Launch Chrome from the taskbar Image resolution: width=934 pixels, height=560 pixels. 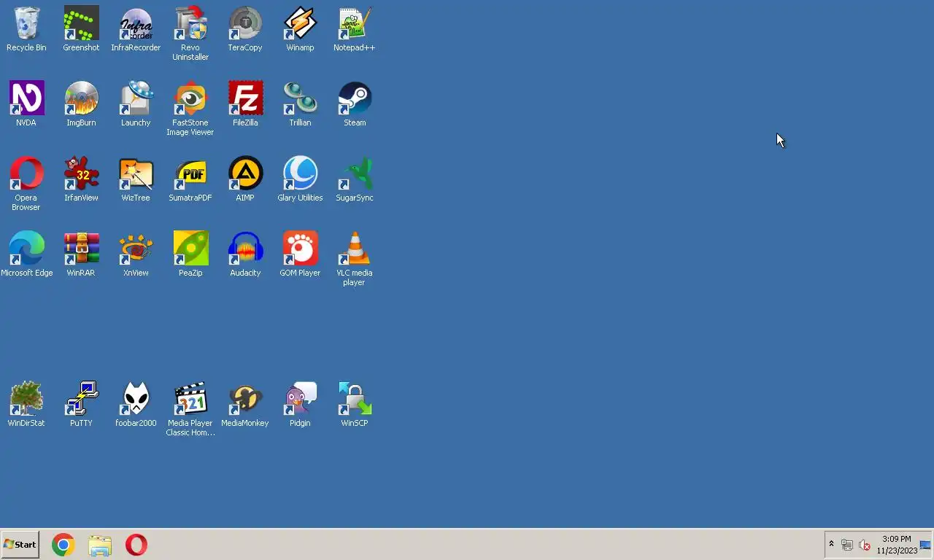pyautogui.click(x=63, y=545)
